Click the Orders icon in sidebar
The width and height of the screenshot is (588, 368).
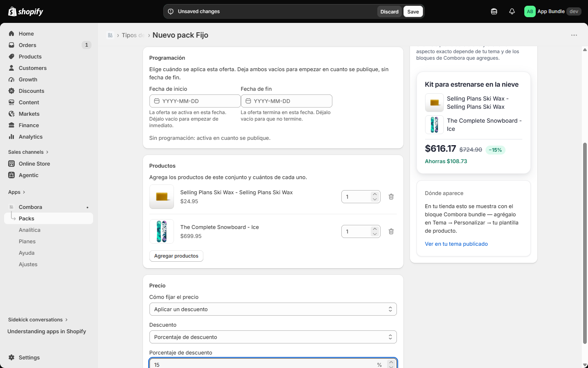click(11, 45)
